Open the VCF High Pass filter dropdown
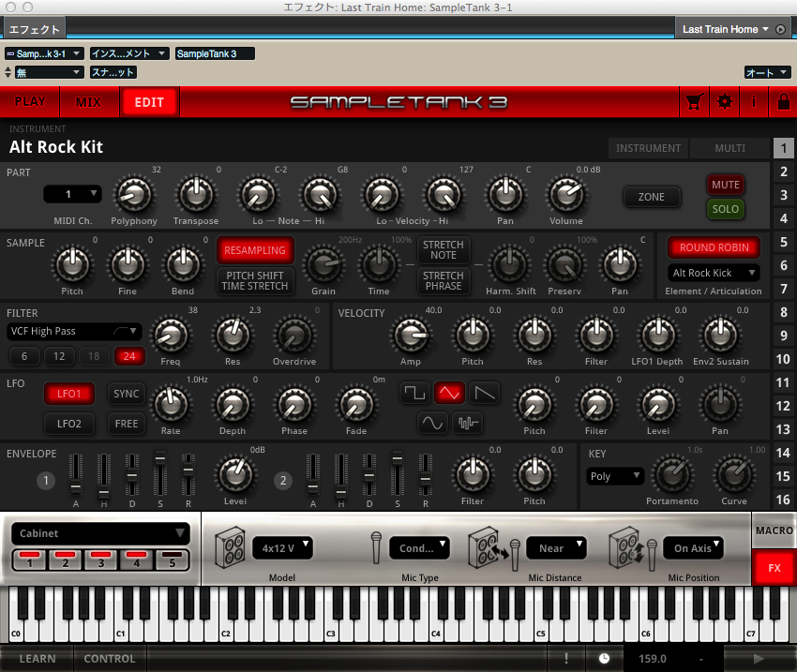The width and height of the screenshot is (797, 672). tap(74, 331)
